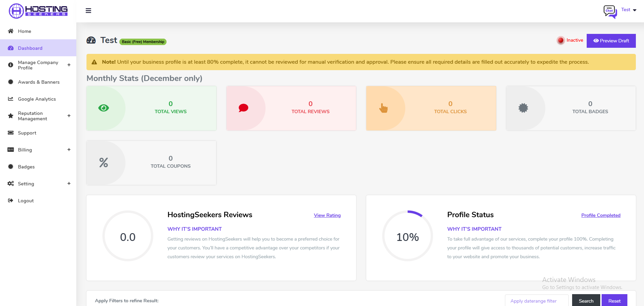Expand the Reputation Management submenu
Viewport: 644px width, 306px height.
(69, 116)
